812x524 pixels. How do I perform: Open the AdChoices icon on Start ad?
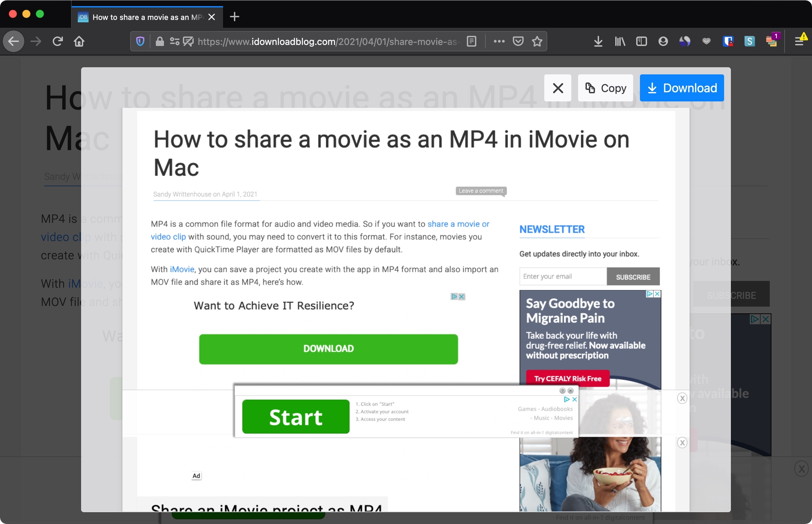pos(567,400)
